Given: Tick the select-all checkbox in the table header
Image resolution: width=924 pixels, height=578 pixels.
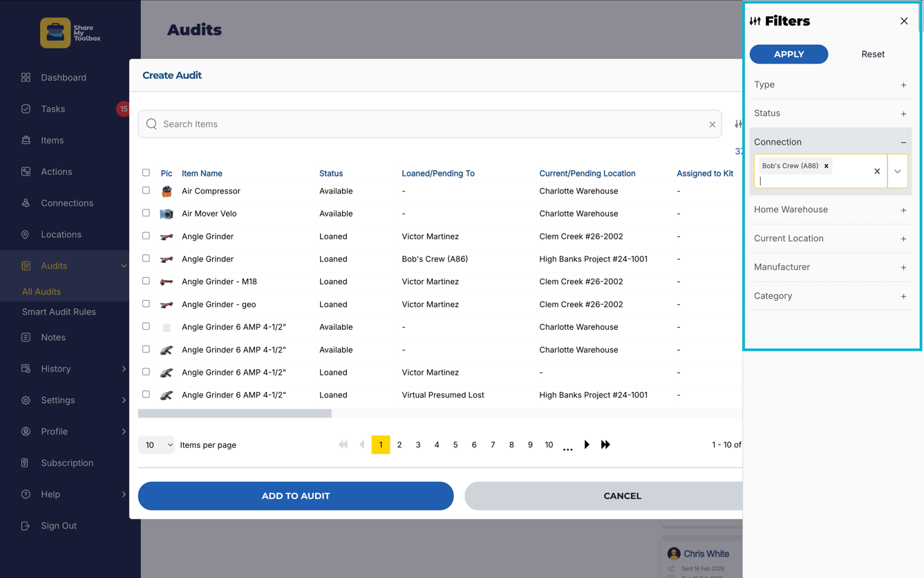Looking at the screenshot, I should click(x=146, y=173).
